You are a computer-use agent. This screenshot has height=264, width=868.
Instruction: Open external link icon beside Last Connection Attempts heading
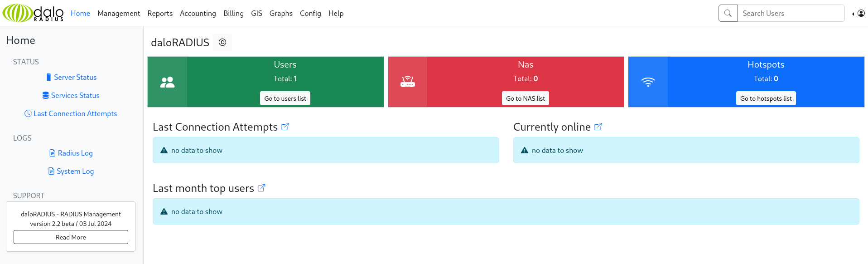285,127
